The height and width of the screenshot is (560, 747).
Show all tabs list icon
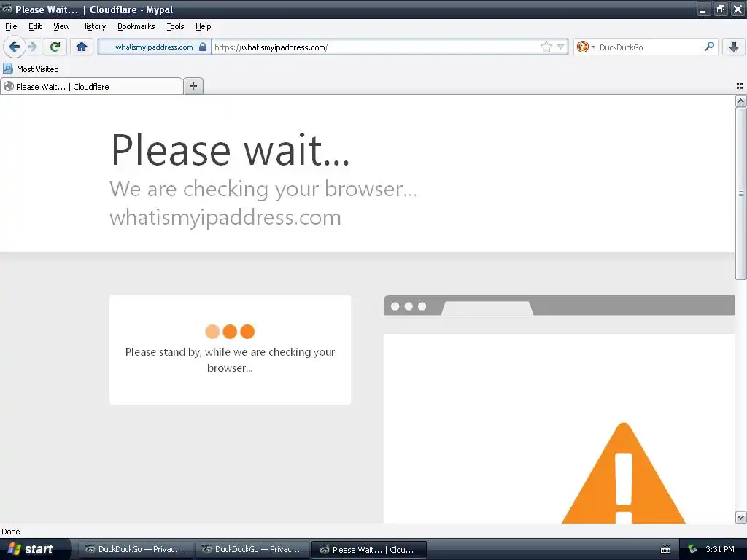point(740,86)
